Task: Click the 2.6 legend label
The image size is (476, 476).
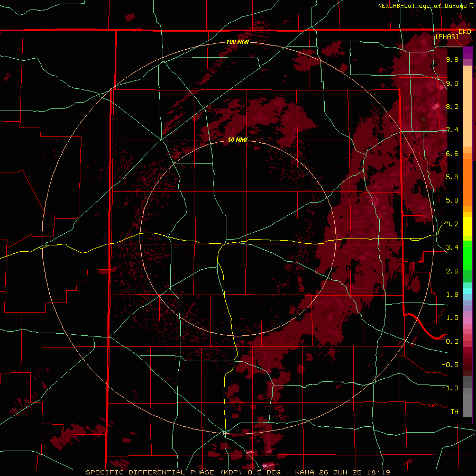Action: (x=452, y=271)
